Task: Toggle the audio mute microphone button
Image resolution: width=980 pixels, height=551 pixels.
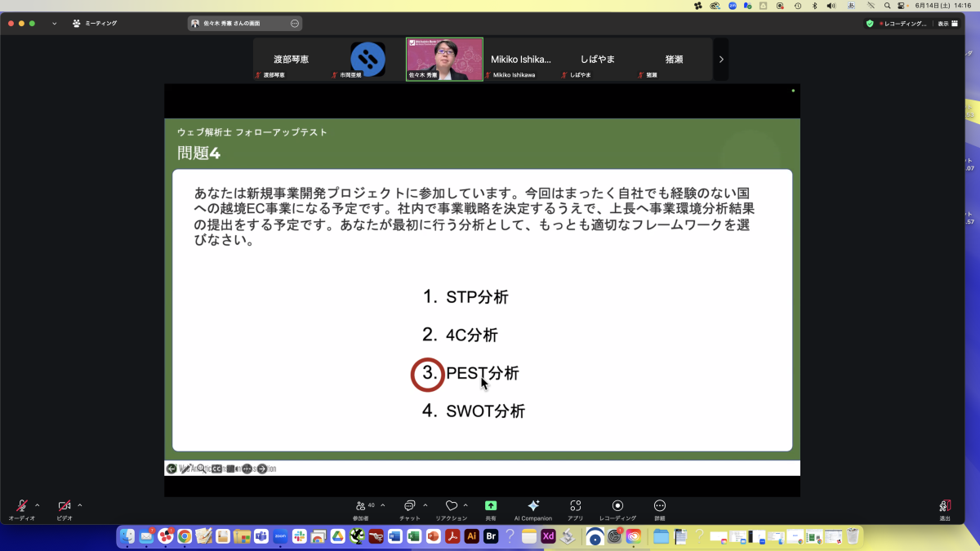Action: [21, 506]
